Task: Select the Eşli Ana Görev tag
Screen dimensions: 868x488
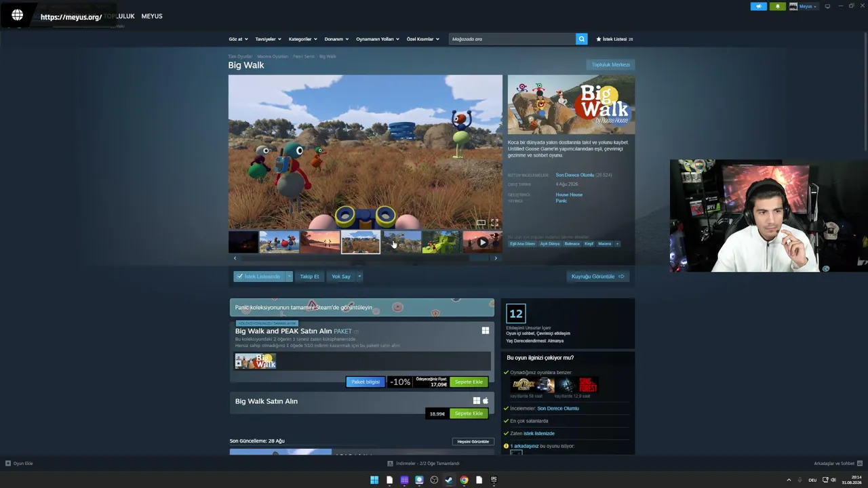Action: tap(522, 243)
